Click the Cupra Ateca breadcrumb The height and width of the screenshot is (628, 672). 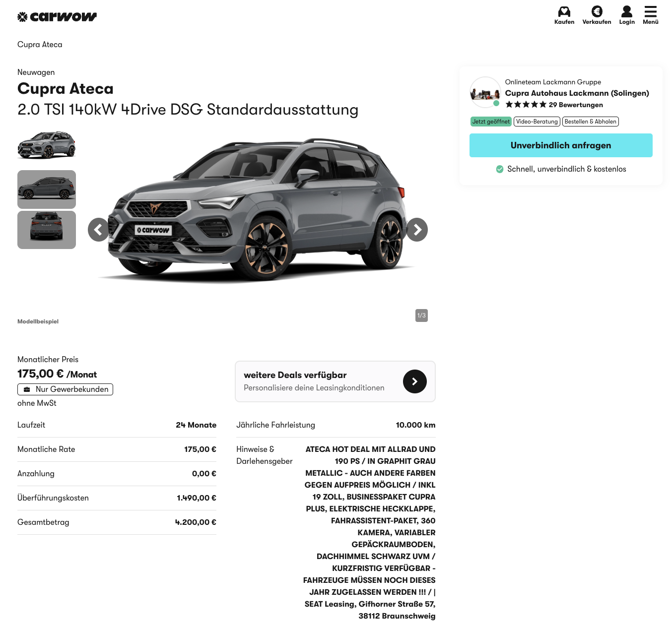tap(40, 45)
